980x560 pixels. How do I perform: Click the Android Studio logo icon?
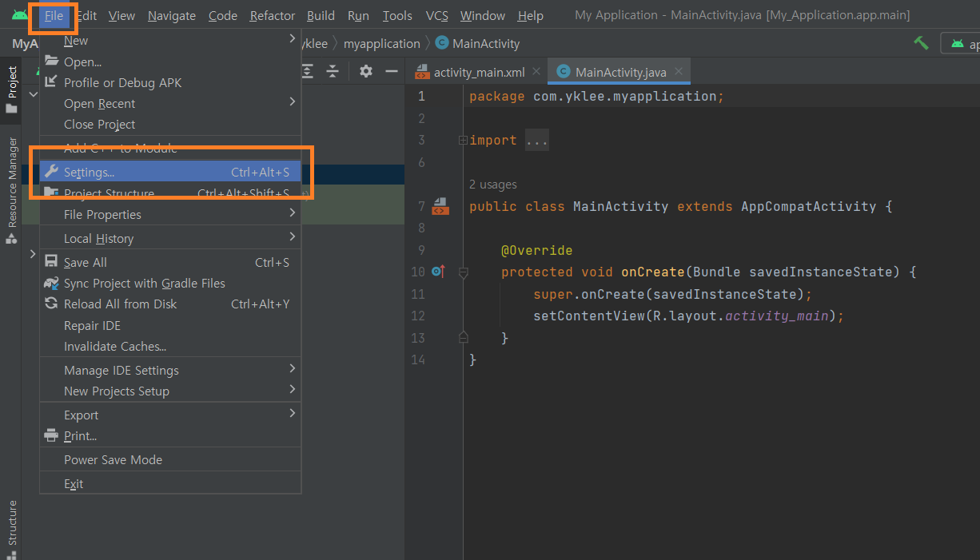click(x=19, y=15)
